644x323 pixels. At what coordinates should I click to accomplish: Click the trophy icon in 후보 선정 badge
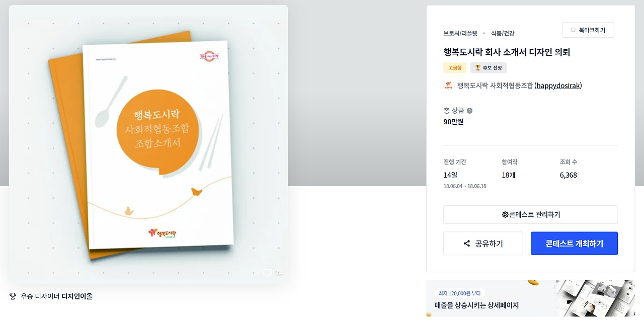click(478, 68)
